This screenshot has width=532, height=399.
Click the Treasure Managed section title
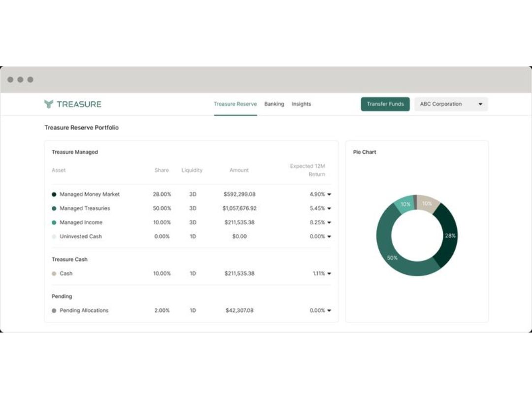(75, 152)
